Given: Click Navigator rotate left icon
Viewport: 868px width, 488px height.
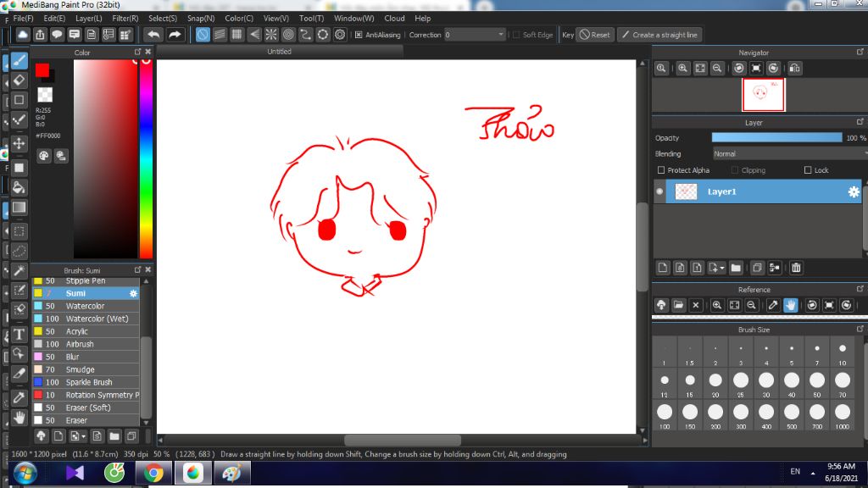Looking at the screenshot, I should coord(739,68).
